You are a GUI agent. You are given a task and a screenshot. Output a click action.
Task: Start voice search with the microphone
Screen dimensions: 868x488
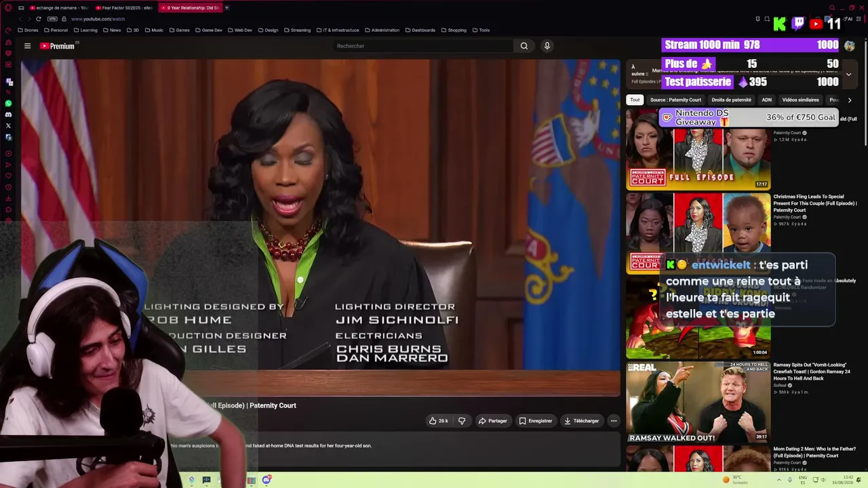(x=547, y=46)
